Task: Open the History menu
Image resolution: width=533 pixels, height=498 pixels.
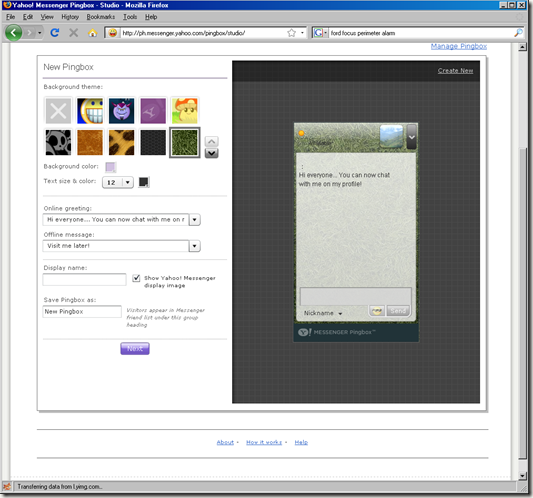Action: click(x=70, y=17)
